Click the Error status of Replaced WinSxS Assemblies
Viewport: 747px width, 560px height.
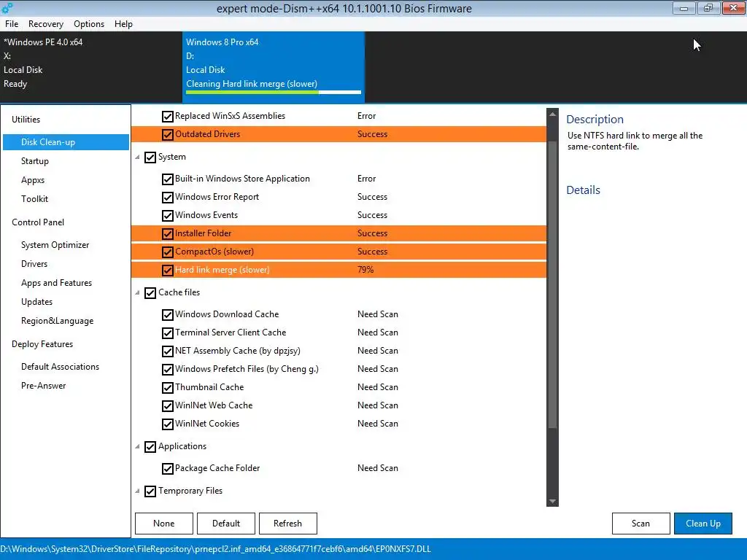tap(366, 116)
